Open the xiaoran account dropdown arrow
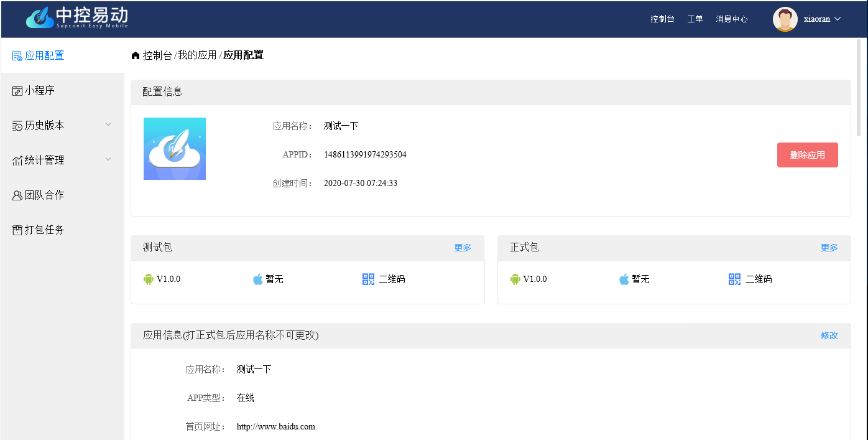The width and height of the screenshot is (868, 440). click(837, 19)
